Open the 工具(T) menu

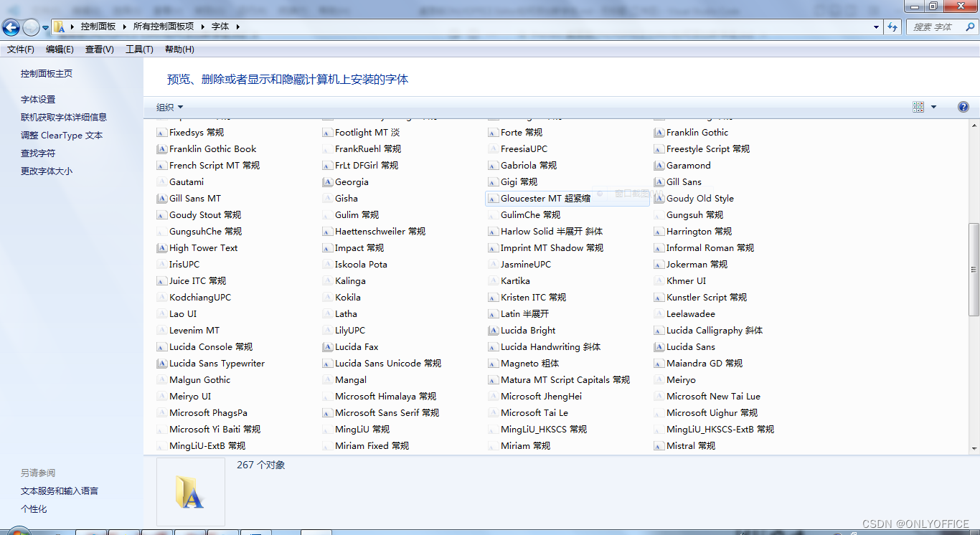pyautogui.click(x=139, y=49)
